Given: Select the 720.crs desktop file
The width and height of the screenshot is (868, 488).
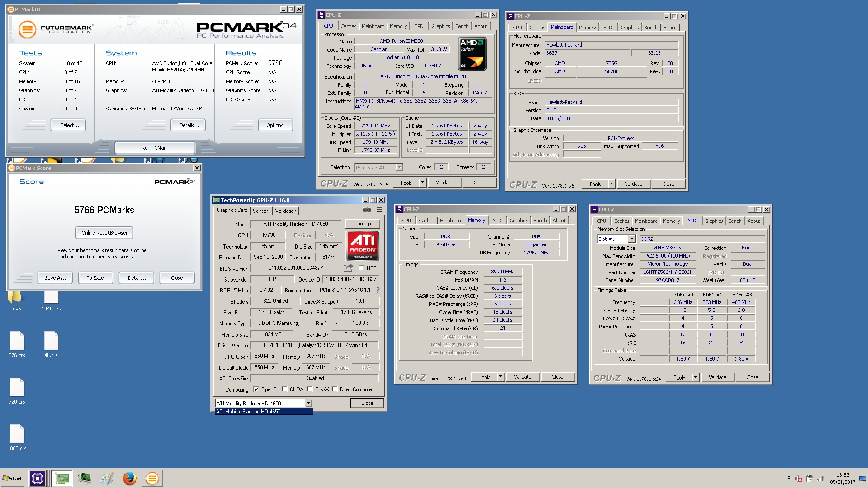Looking at the screenshot, I should (x=17, y=391).
